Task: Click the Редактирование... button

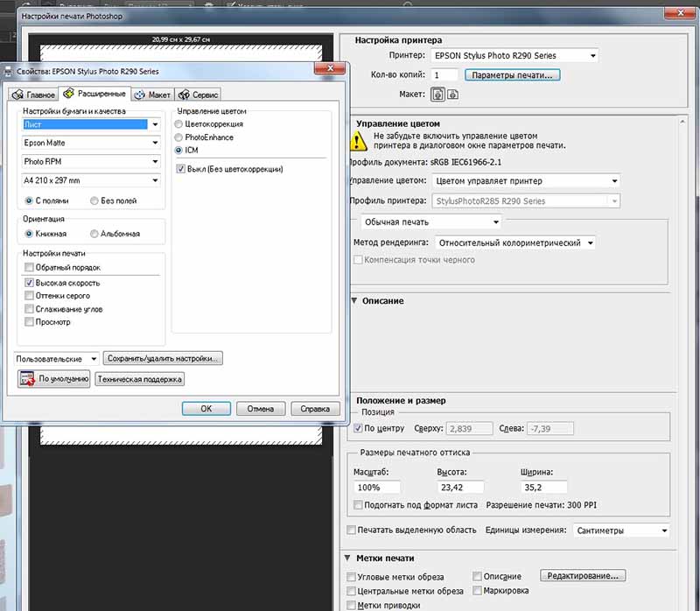Action: [583, 576]
